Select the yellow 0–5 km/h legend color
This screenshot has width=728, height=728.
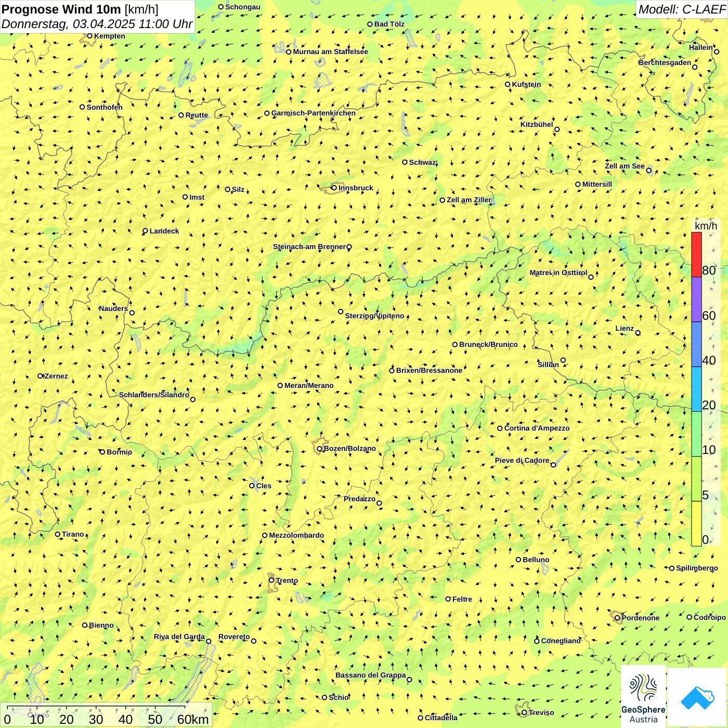pos(696,524)
